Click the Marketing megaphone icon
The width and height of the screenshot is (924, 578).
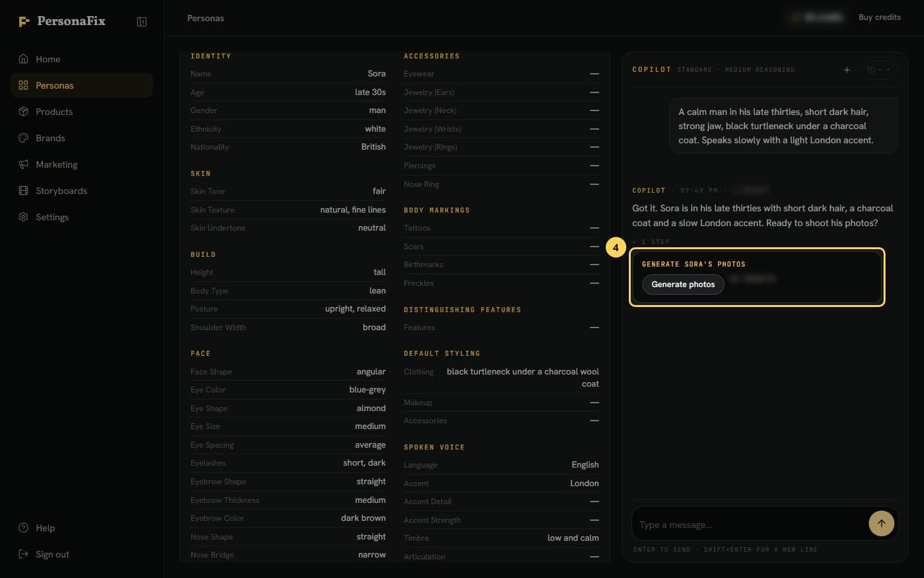[24, 164]
